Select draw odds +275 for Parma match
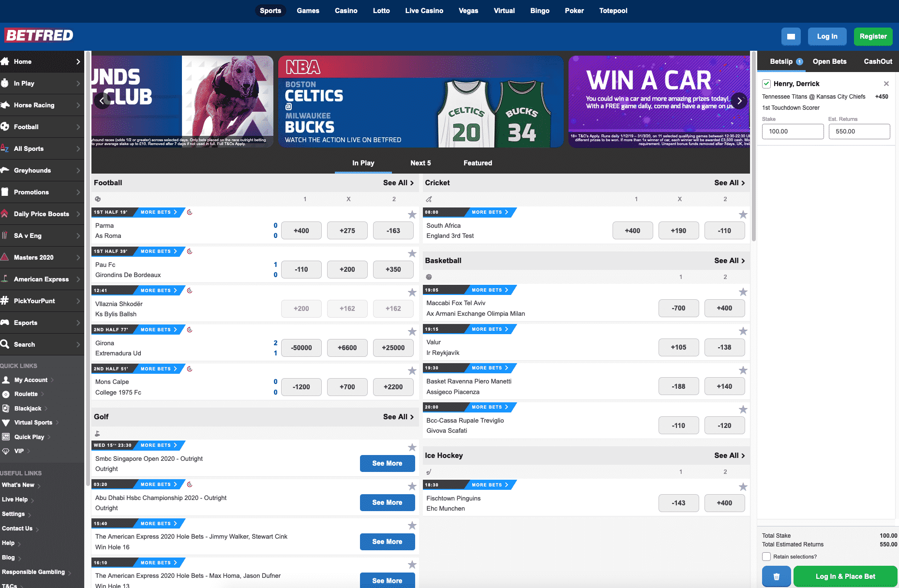 347,231
